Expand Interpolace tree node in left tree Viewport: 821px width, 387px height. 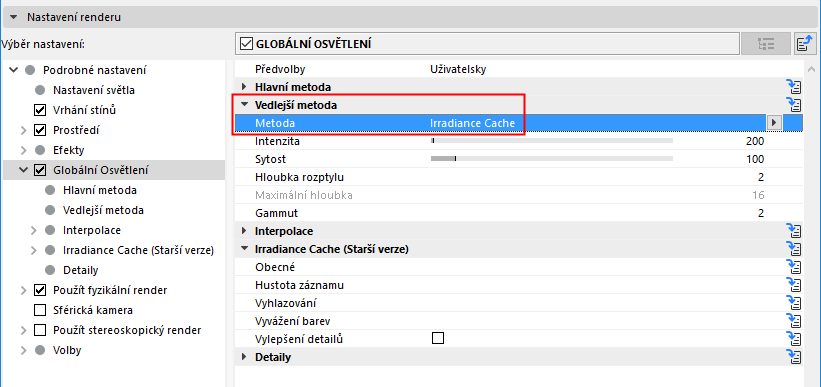[x=34, y=230]
